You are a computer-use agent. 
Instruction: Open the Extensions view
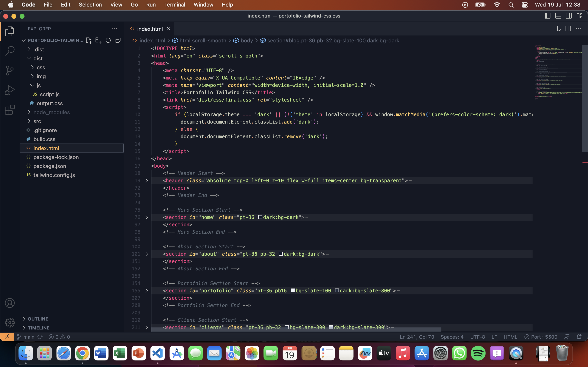pos(10,110)
